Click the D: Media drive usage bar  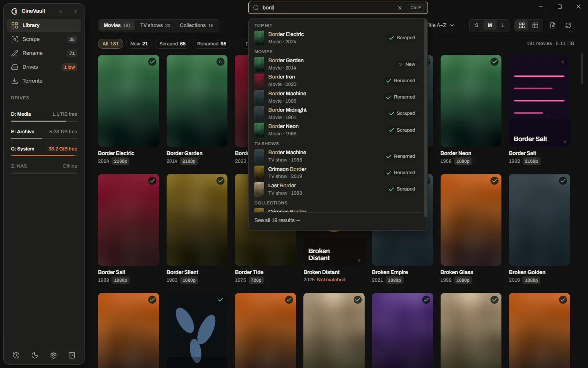point(44,121)
